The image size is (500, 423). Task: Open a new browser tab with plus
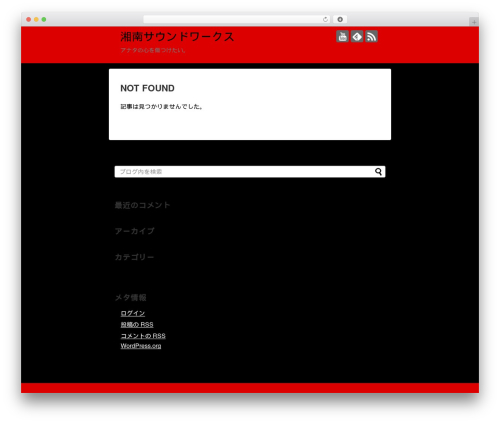474,22
